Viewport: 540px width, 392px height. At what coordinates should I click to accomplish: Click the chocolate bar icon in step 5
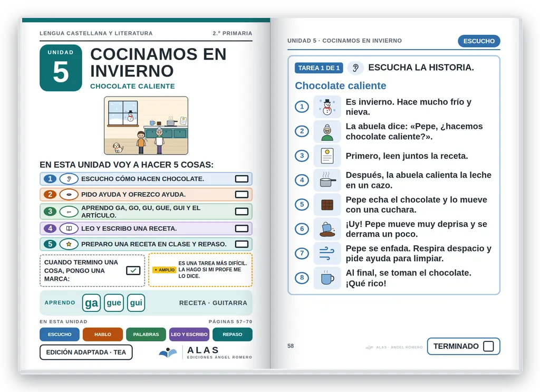point(327,205)
